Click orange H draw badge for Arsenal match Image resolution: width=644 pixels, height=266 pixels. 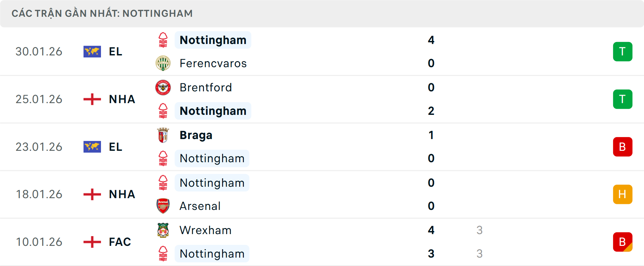(623, 194)
